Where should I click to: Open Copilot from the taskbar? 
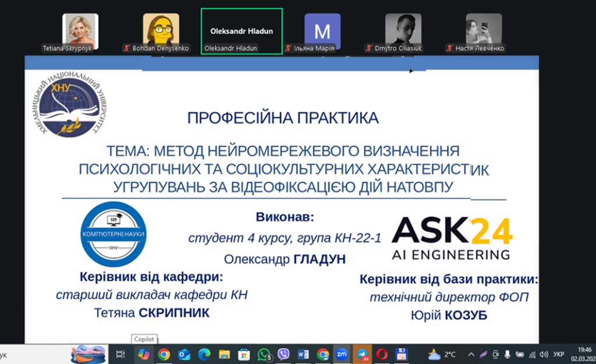(x=143, y=354)
